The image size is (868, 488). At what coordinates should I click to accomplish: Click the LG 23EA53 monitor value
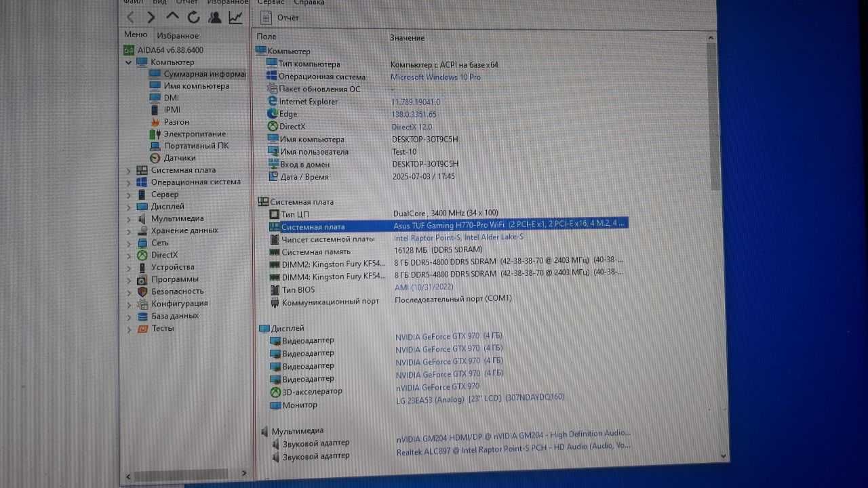pyautogui.click(x=479, y=399)
